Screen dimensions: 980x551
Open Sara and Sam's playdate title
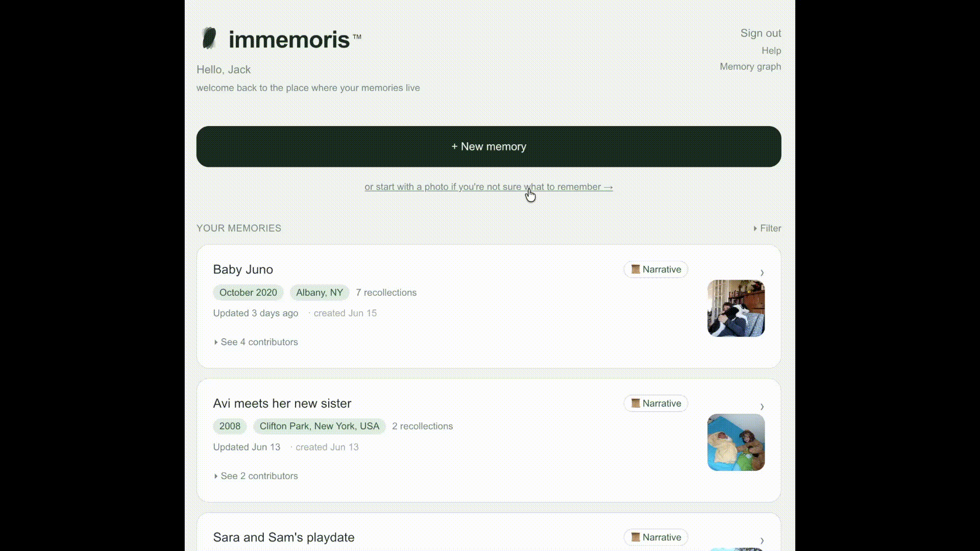click(284, 537)
